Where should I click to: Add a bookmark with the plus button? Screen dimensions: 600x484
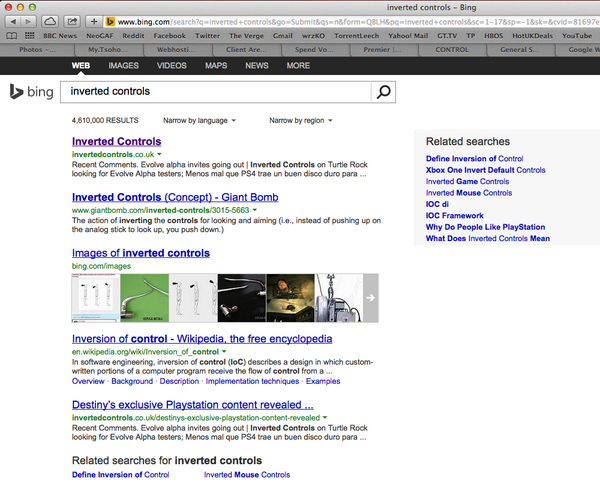point(94,22)
